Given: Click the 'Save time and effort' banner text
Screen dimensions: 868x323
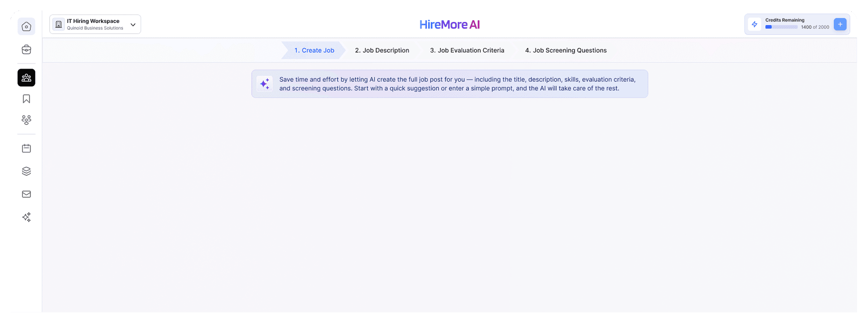Looking at the screenshot, I should [457, 84].
